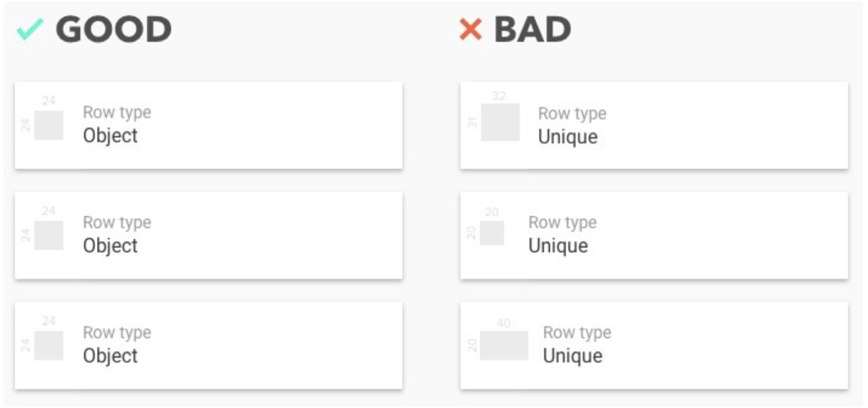Select the icon placeholder in the second Object row

pyautogui.click(x=49, y=235)
